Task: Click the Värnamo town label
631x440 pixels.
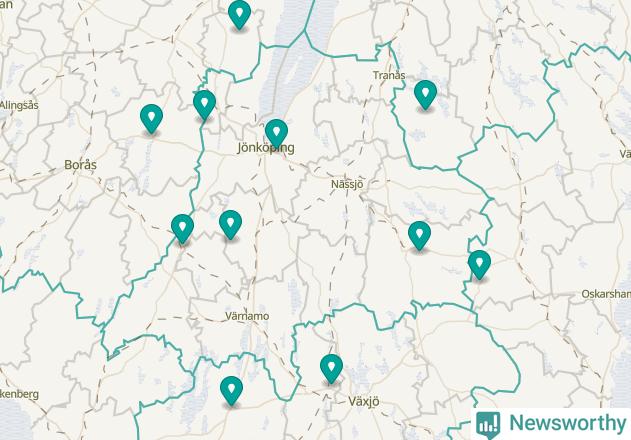Action: 247,316
